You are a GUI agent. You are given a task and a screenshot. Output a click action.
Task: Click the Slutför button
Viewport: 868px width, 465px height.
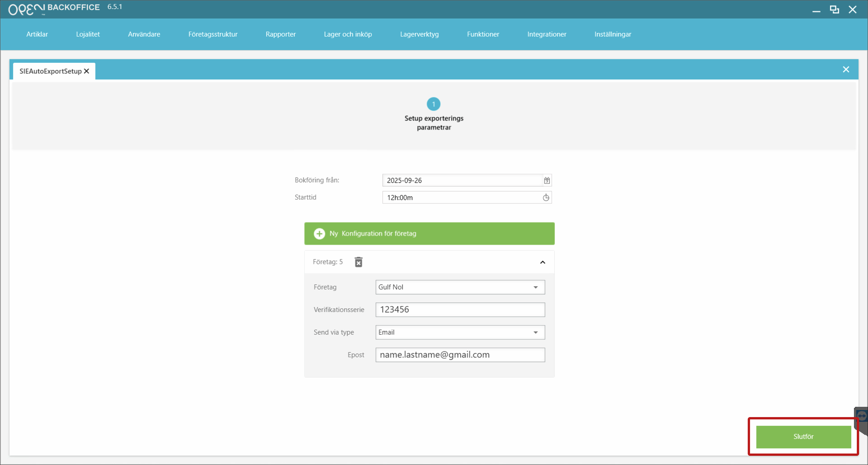click(x=803, y=437)
